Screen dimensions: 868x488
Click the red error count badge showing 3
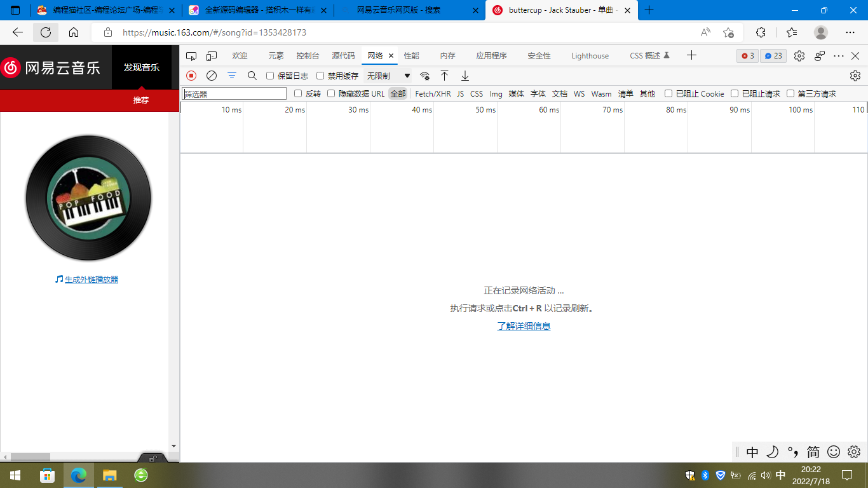tap(748, 56)
